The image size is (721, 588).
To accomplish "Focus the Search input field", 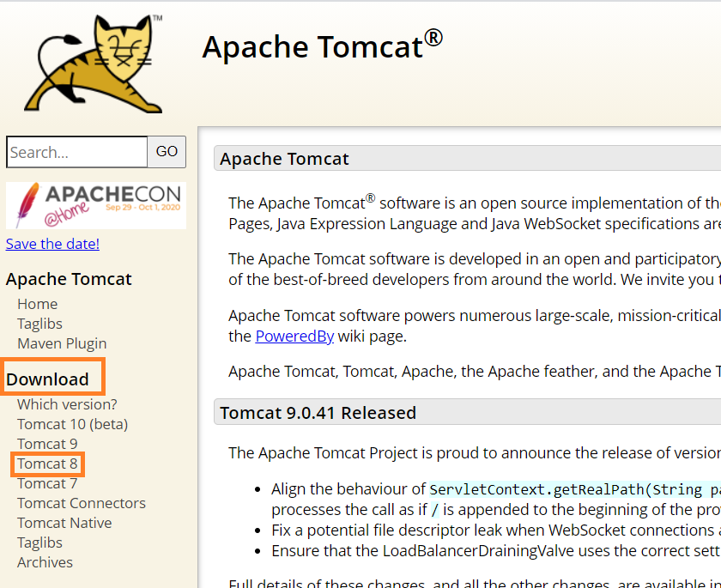I will 76,152.
